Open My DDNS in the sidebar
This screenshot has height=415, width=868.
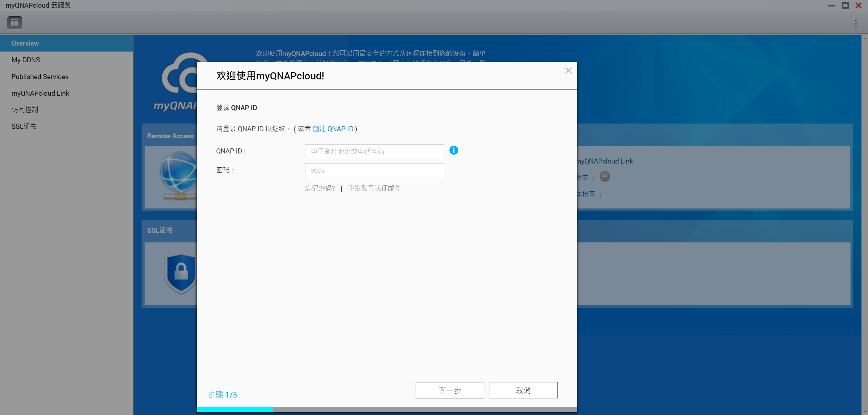66,60
